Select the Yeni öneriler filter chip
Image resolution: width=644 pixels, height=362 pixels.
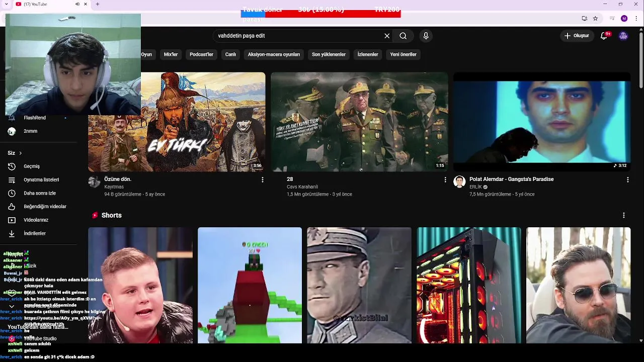(403, 54)
